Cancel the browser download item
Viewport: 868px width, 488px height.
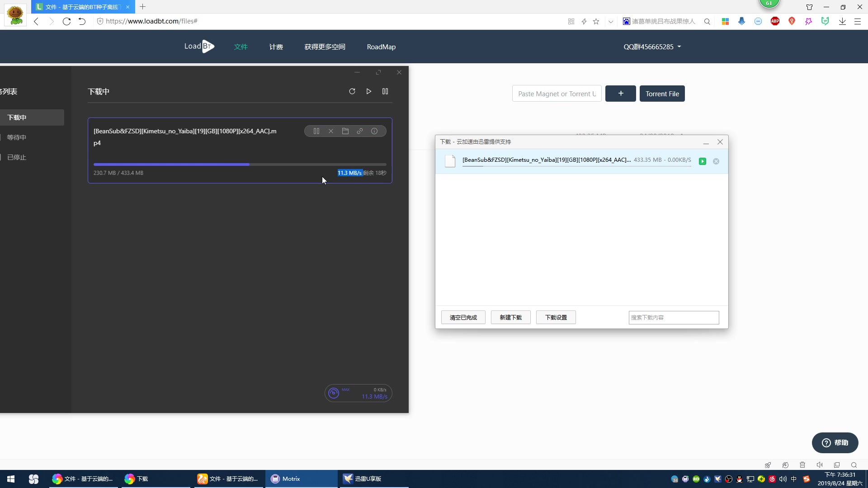pos(716,161)
